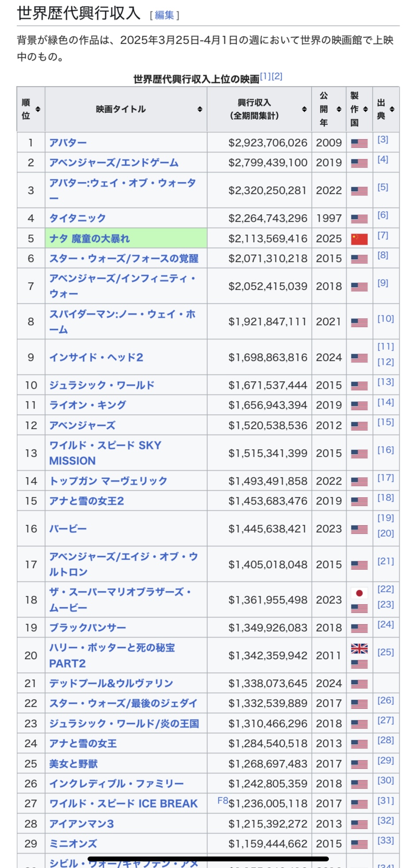412x868 pixels.
Task: Sort by 興行収入 column arrows
Action: [x=304, y=109]
